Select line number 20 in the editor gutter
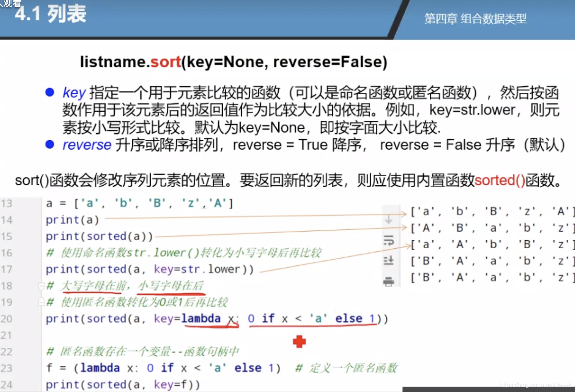The height and width of the screenshot is (392, 575). tap(7, 319)
